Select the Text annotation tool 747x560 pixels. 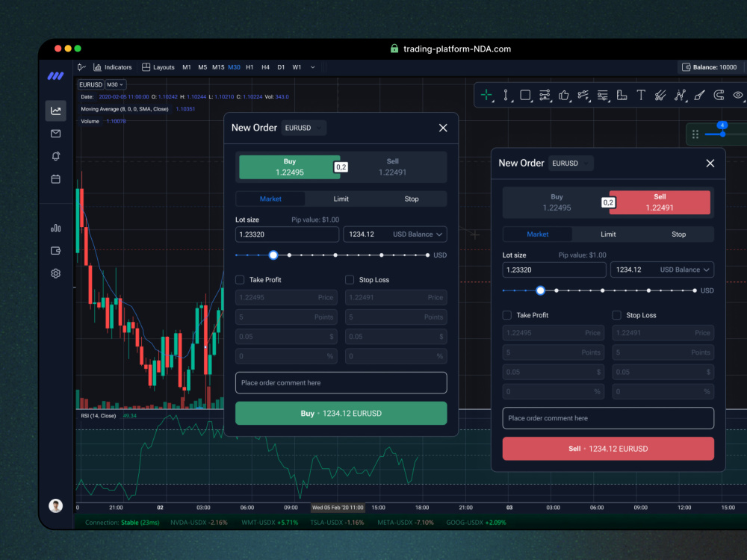click(641, 96)
